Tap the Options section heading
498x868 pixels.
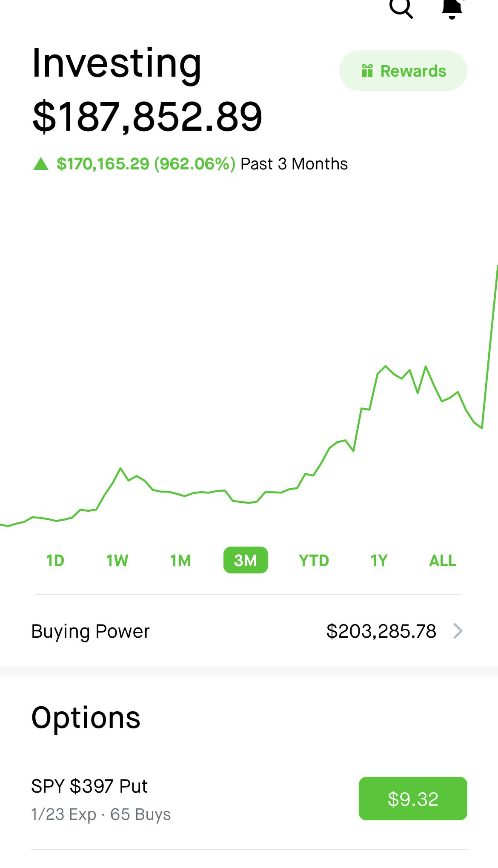[86, 718]
